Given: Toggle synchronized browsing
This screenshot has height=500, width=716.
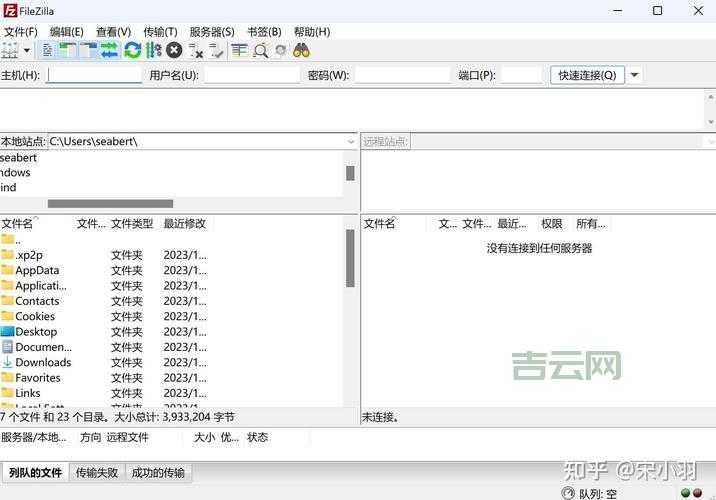Looking at the screenshot, I should coord(280,50).
